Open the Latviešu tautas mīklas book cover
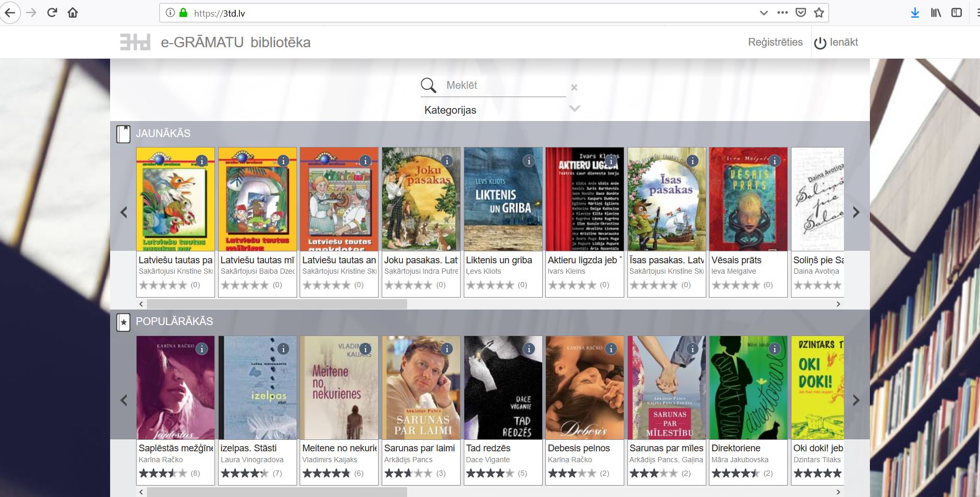Viewport: 980px width, 497px height. pos(258,199)
